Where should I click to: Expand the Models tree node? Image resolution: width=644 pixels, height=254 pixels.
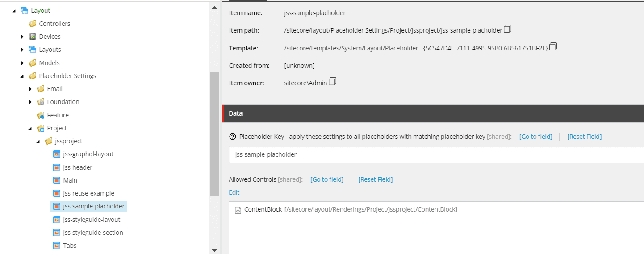tap(22, 63)
